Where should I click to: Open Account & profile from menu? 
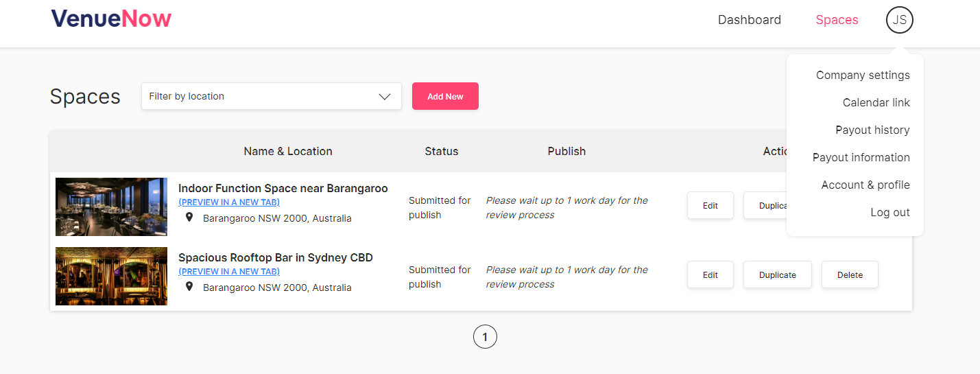(x=865, y=185)
